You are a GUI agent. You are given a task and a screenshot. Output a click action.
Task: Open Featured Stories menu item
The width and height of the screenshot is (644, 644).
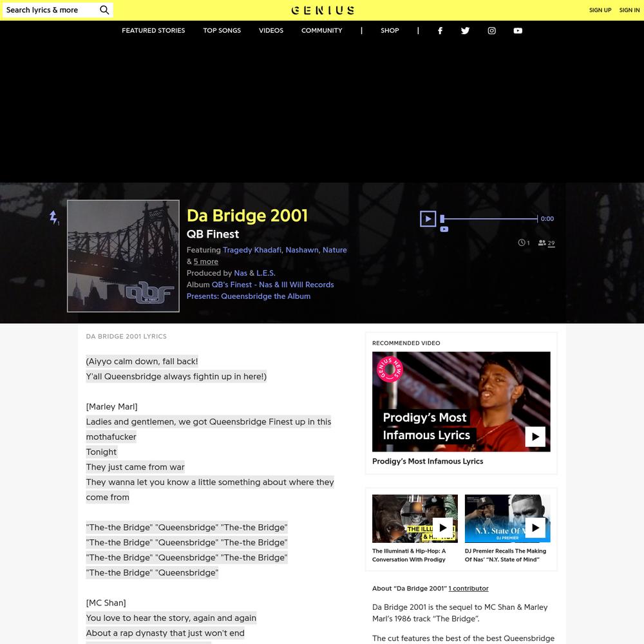(153, 30)
